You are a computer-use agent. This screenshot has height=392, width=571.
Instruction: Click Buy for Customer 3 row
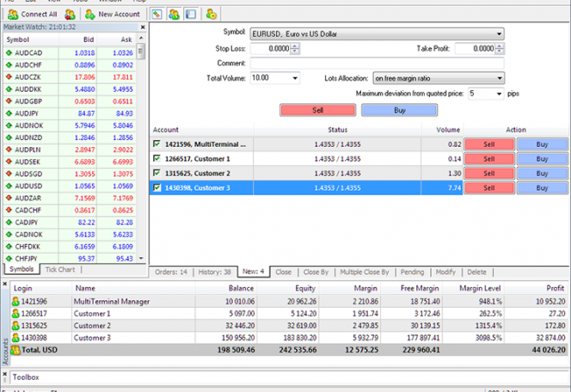click(543, 187)
